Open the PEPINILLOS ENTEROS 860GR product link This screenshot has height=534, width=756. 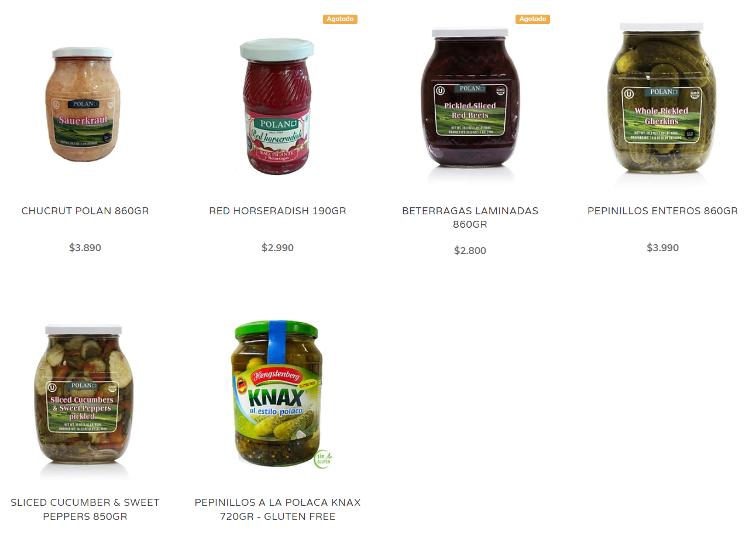pos(663,211)
